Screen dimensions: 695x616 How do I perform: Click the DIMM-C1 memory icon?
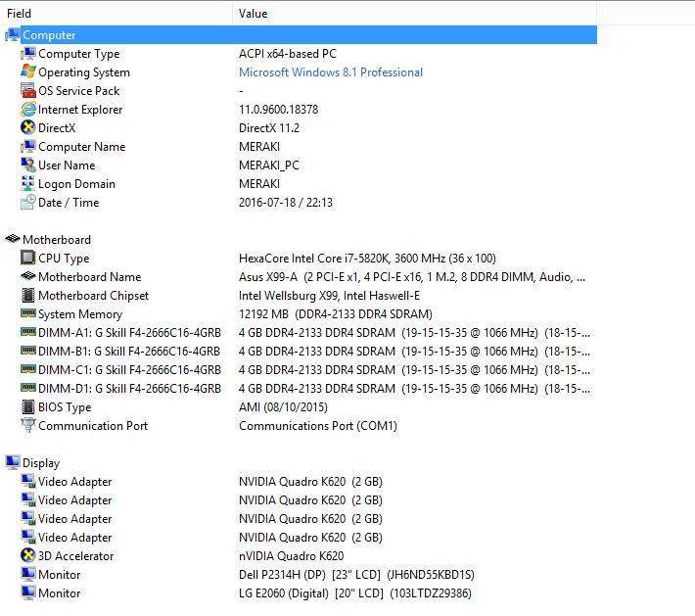pyautogui.click(x=28, y=369)
